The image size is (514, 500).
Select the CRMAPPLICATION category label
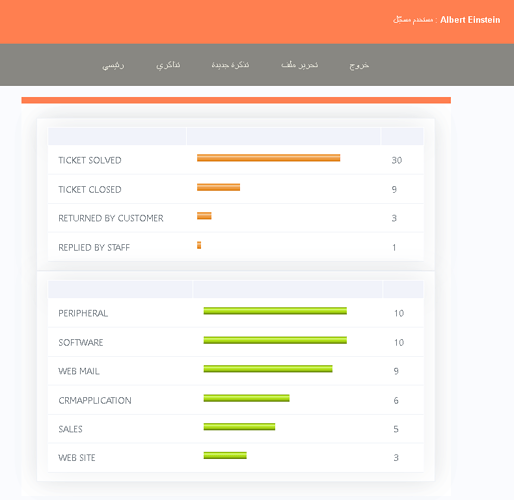coord(95,401)
